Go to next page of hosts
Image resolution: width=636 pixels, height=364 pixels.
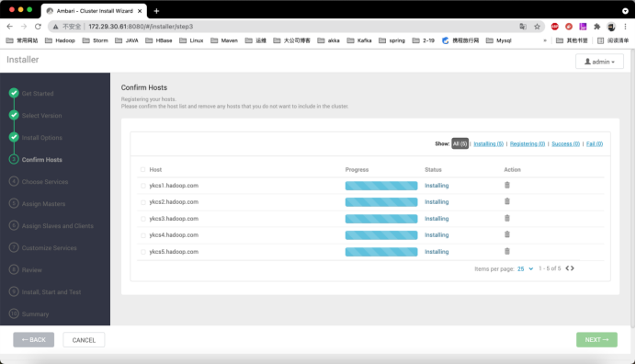573,268
